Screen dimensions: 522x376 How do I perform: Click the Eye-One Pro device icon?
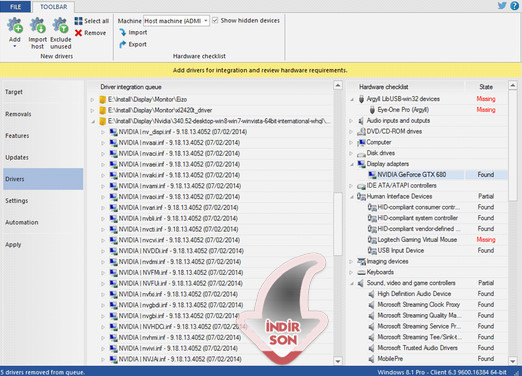(372, 110)
